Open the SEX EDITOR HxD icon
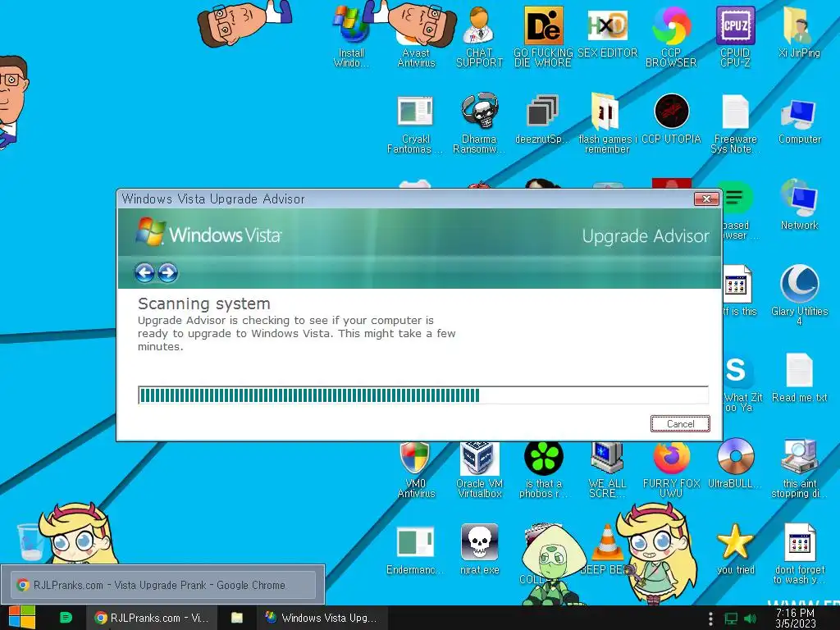This screenshot has width=840, height=630. [608, 32]
